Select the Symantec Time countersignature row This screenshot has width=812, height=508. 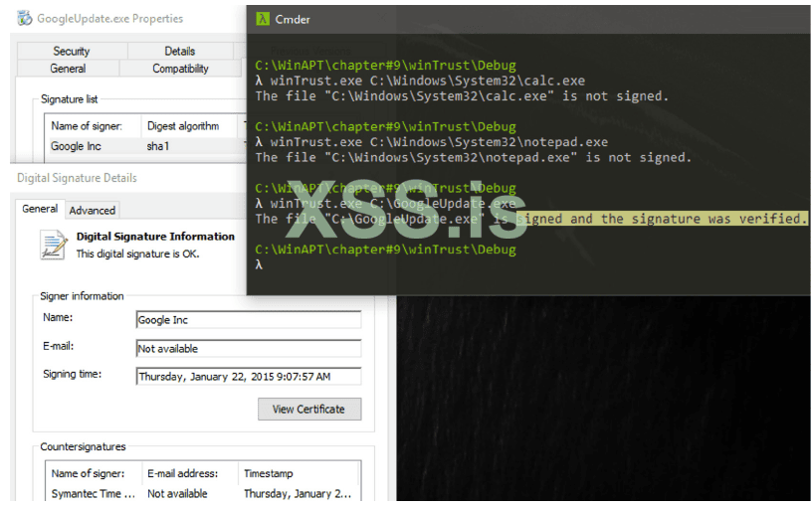(203, 493)
